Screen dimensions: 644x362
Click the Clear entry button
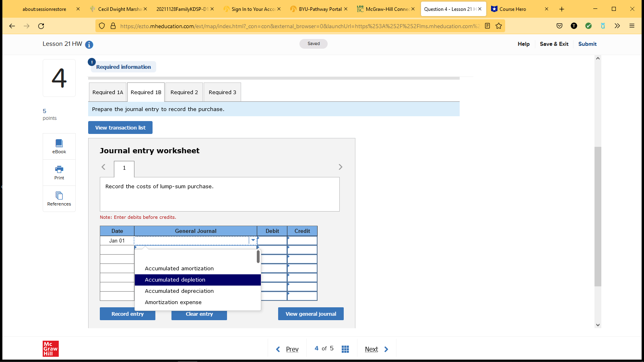[x=199, y=314]
